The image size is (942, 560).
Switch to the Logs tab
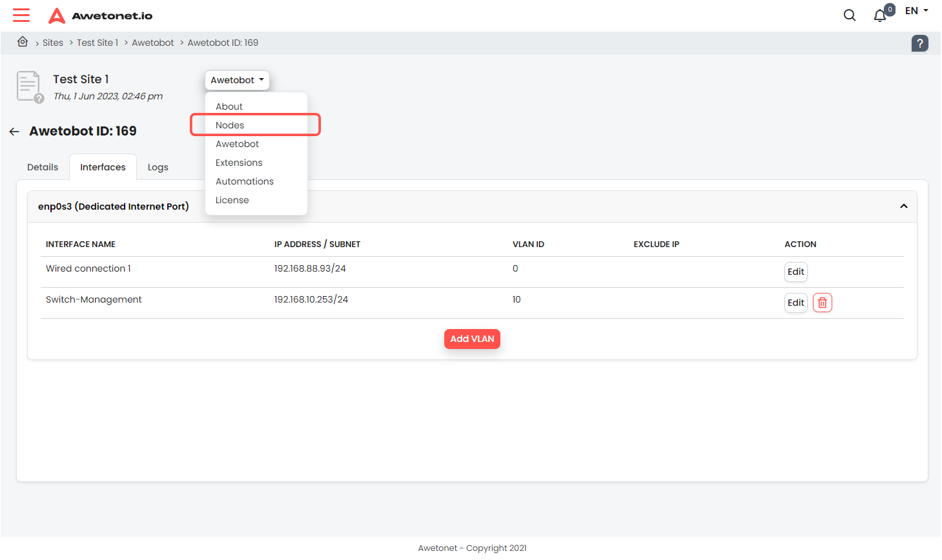[158, 167]
